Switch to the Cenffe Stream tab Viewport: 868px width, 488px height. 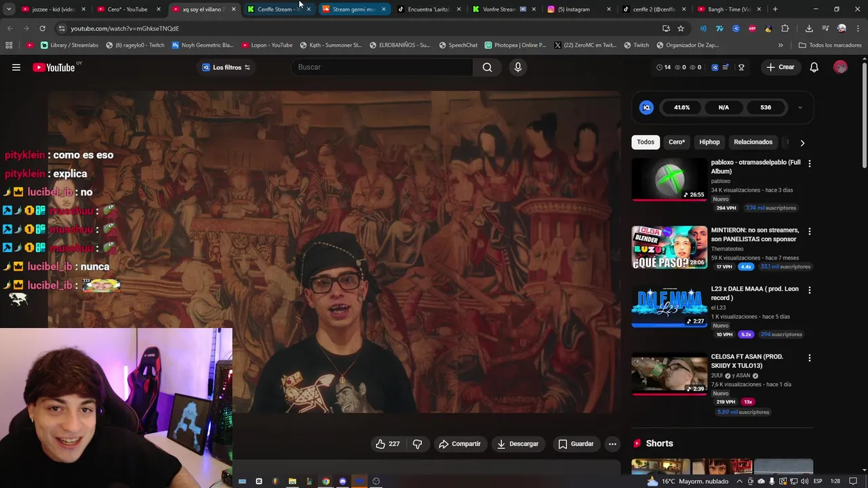(x=278, y=9)
